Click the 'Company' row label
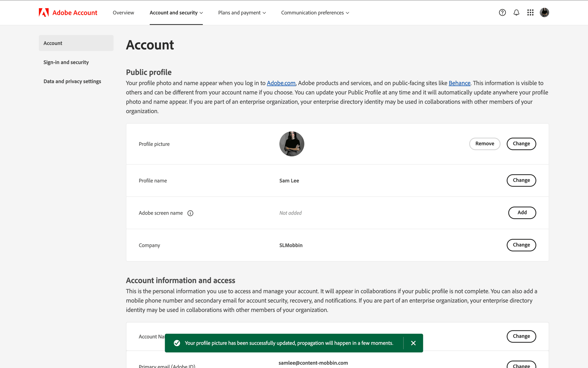 pos(149,245)
